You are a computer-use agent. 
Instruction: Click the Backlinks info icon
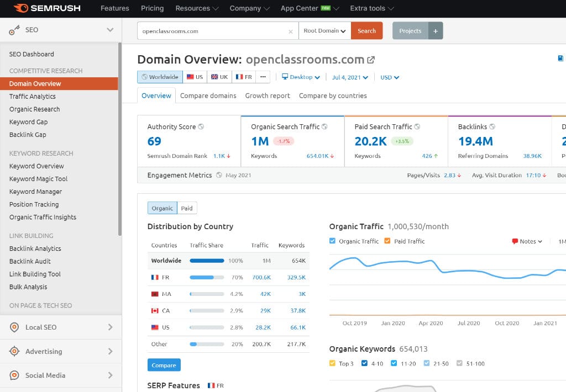(492, 126)
